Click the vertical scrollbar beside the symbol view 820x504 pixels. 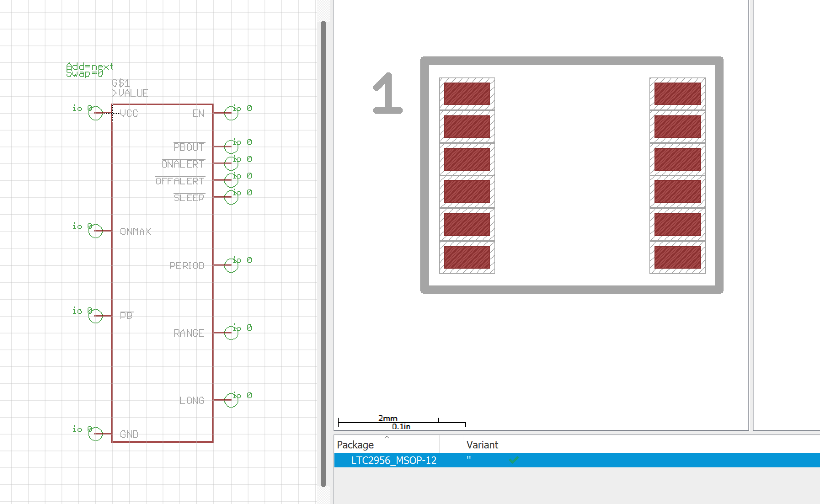click(x=323, y=253)
